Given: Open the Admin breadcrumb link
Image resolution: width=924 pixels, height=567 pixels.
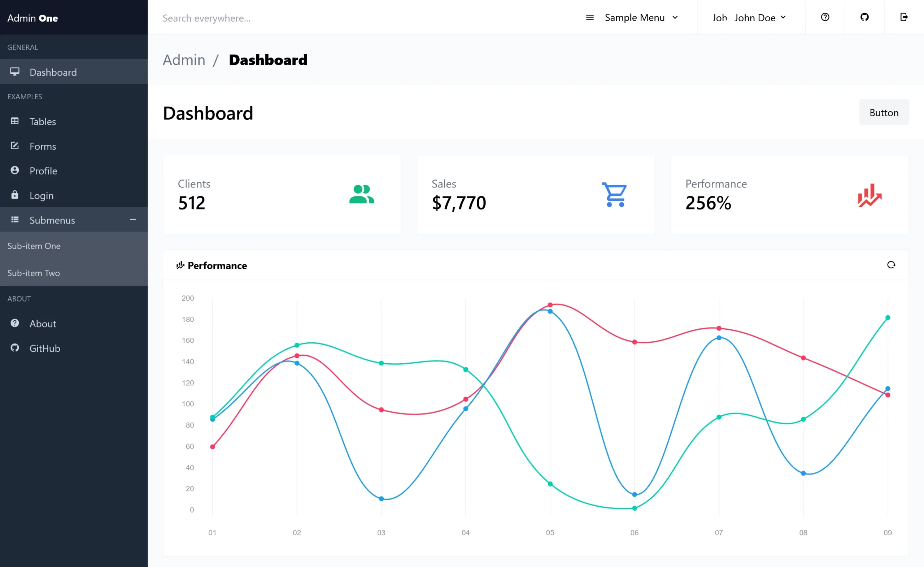Looking at the screenshot, I should (x=184, y=60).
